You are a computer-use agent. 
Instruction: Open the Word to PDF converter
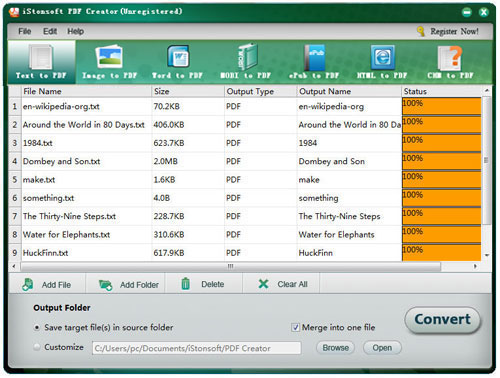(x=178, y=57)
